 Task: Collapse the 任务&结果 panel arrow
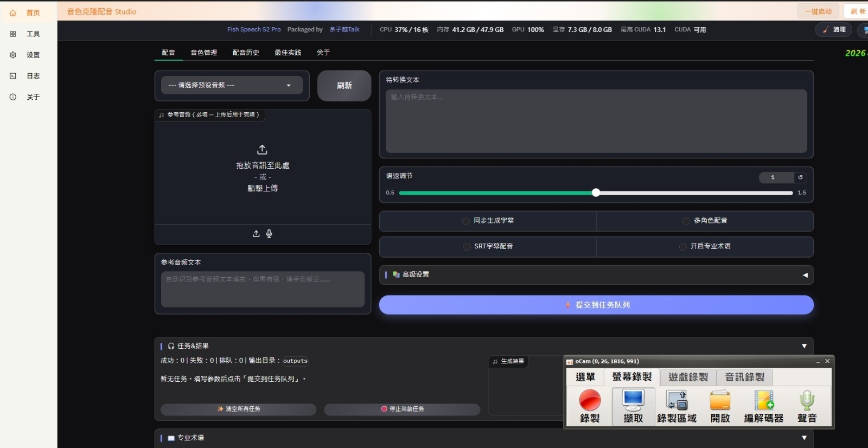coord(804,346)
